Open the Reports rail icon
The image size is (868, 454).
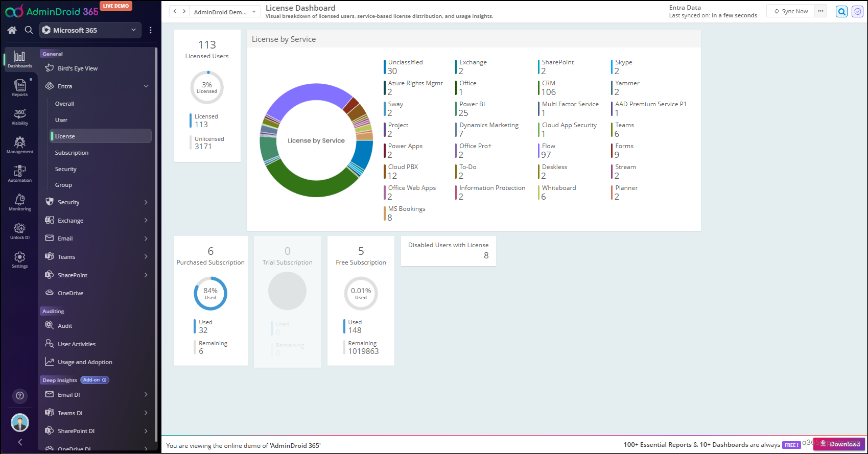[x=20, y=88]
